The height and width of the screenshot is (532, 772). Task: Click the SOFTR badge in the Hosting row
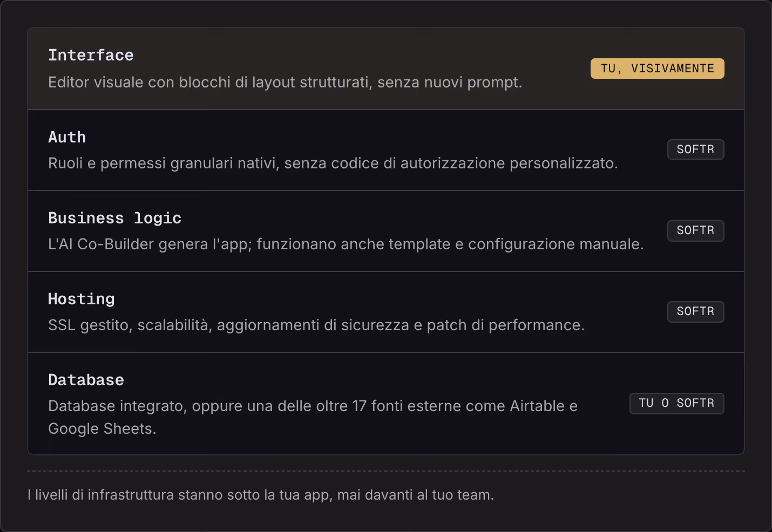coord(695,311)
